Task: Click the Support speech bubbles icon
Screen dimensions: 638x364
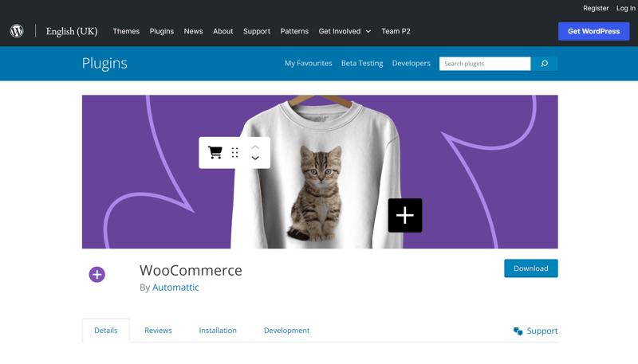Action: click(518, 331)
